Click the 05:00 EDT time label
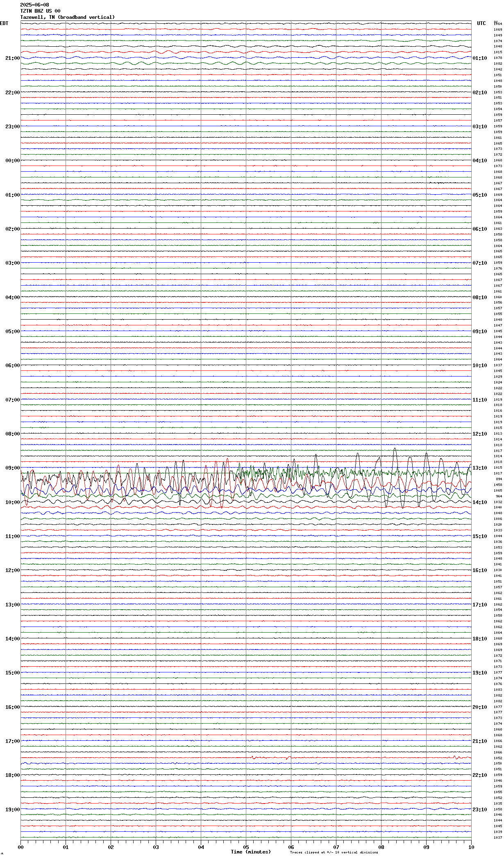This screenshot has height=858, width=504. coord(13,331)
